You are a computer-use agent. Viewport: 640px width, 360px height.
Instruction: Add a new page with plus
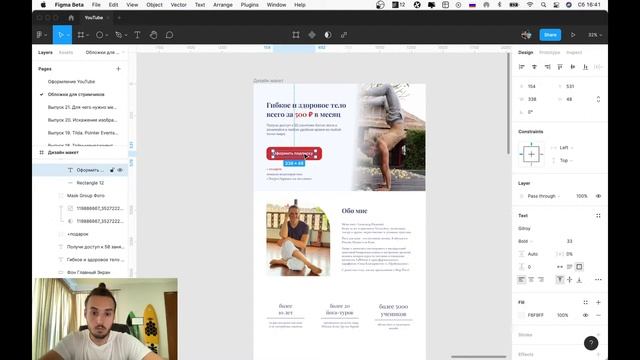tap(118, 69)
